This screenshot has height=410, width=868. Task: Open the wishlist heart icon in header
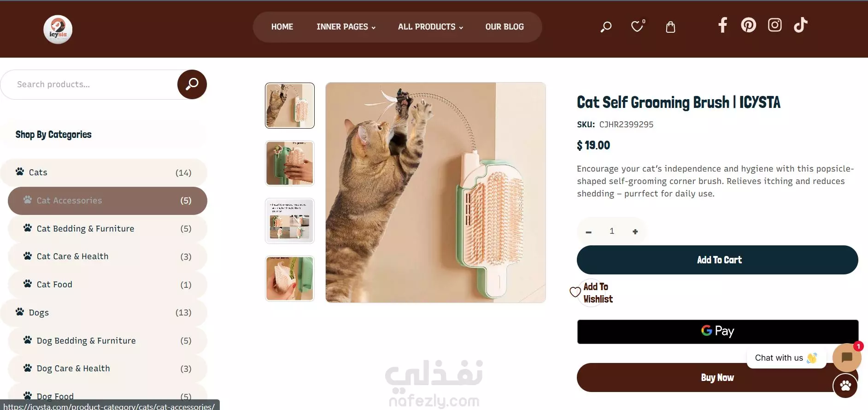click(638, 26)
